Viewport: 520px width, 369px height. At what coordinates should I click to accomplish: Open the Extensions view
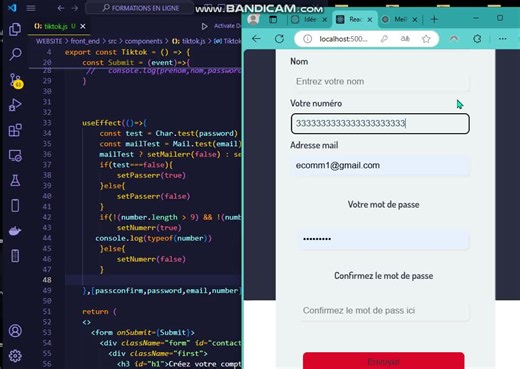[x=15, y=130]
